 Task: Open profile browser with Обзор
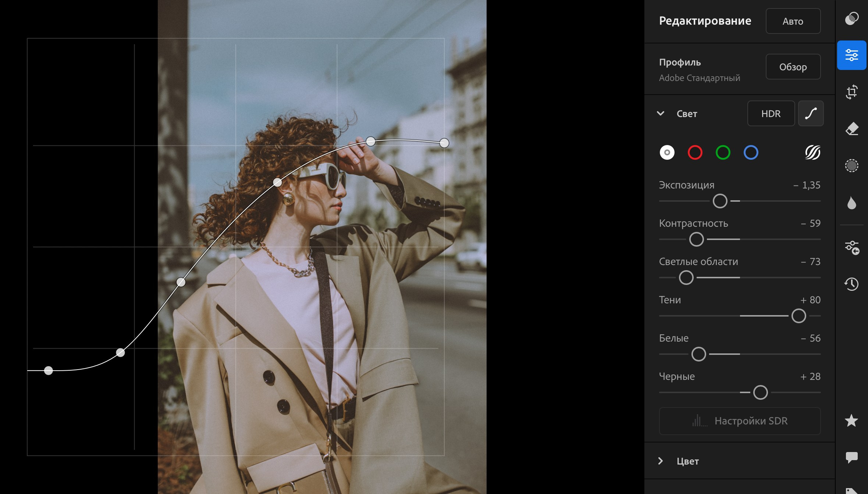[x=793, y=67]
